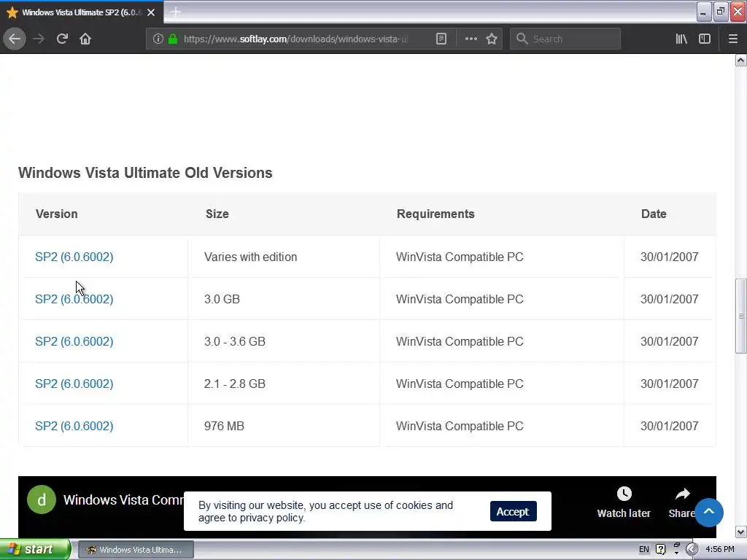747x560 pixels.
Task: Reload the current page
Action: pyautogui.click(x=62, y=39)
